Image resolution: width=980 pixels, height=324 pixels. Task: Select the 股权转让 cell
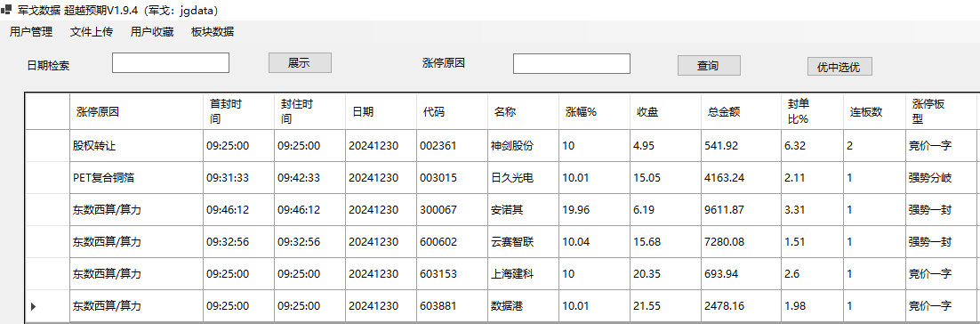coord(136,146)
